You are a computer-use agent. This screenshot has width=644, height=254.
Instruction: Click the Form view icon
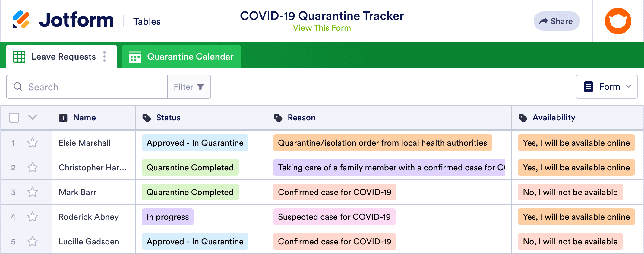click(x=588, y=87)
